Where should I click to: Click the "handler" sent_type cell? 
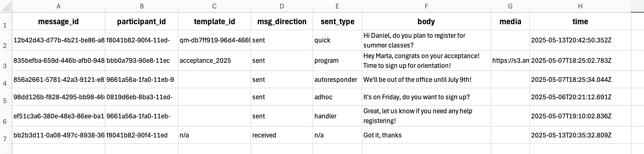337,116
